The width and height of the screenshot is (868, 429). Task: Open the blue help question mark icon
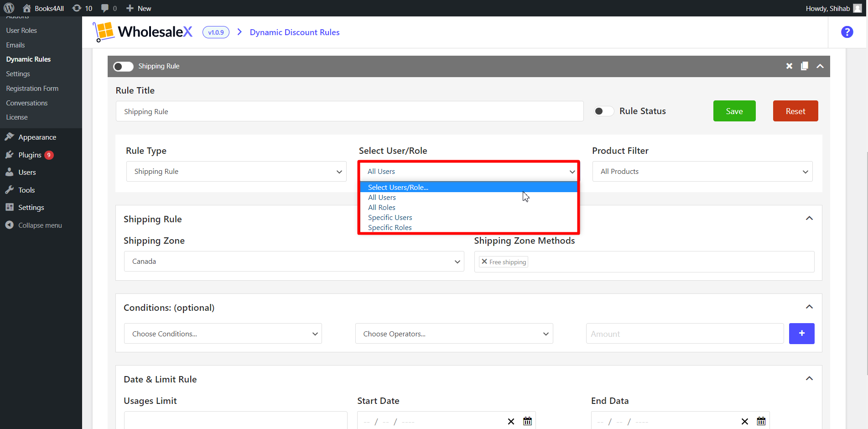[847, 32]
